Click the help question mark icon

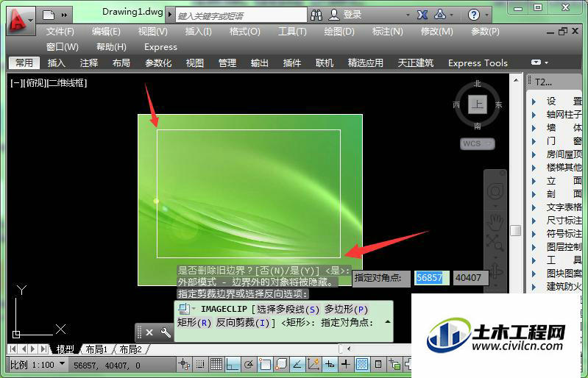pyautogui.click(x=474, y=15)
